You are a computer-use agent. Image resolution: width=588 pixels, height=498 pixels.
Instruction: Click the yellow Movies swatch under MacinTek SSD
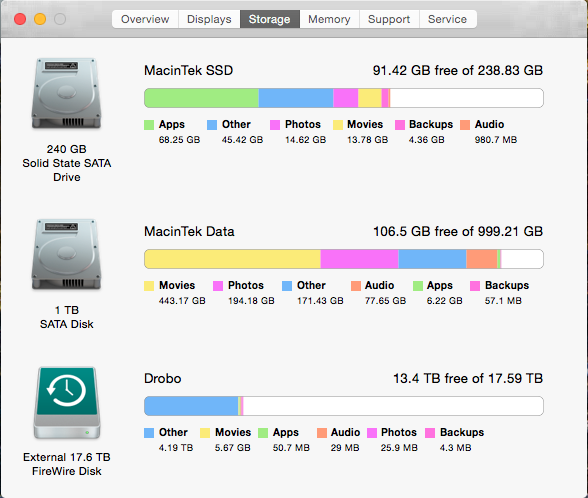[338, 125]
